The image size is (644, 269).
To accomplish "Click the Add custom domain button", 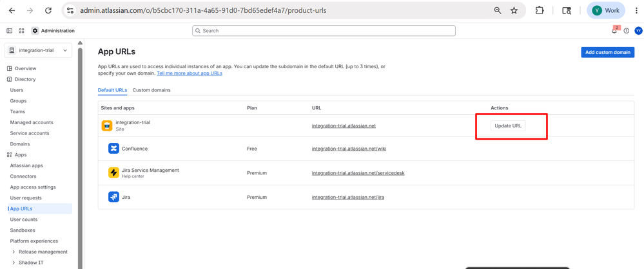I will 607,52.
